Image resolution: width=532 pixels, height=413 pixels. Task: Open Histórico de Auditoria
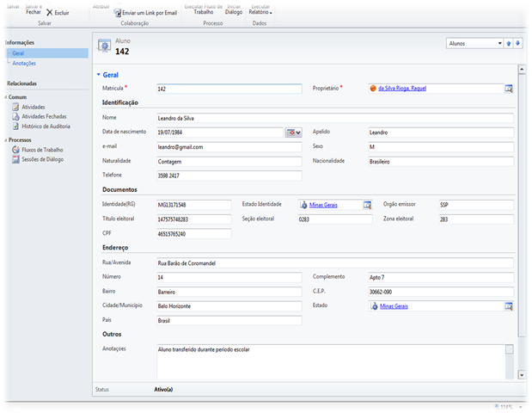(x=45, y=126)
